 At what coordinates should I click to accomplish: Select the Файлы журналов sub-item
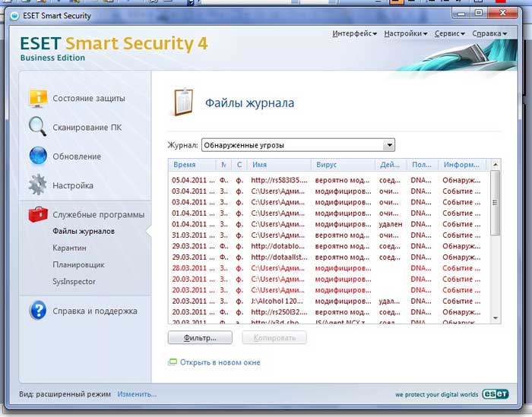point(84,231)
